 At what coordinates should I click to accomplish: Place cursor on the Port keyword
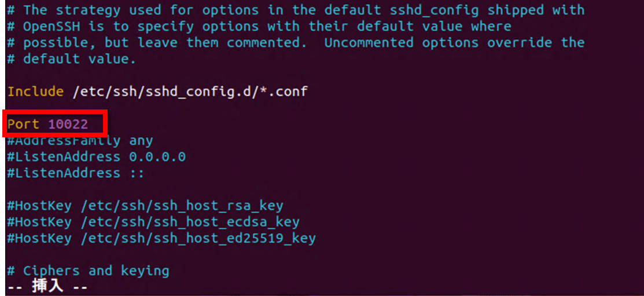click(23, 124)
